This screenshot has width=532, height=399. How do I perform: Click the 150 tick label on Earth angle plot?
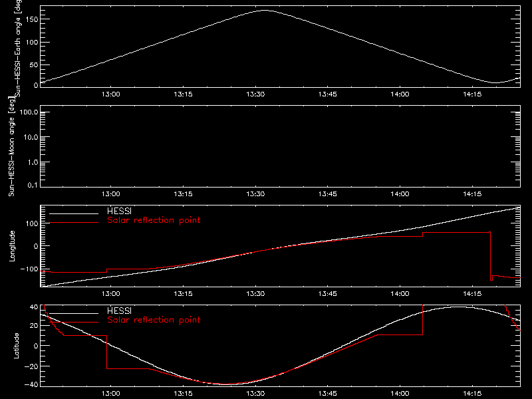coord(32,19)
